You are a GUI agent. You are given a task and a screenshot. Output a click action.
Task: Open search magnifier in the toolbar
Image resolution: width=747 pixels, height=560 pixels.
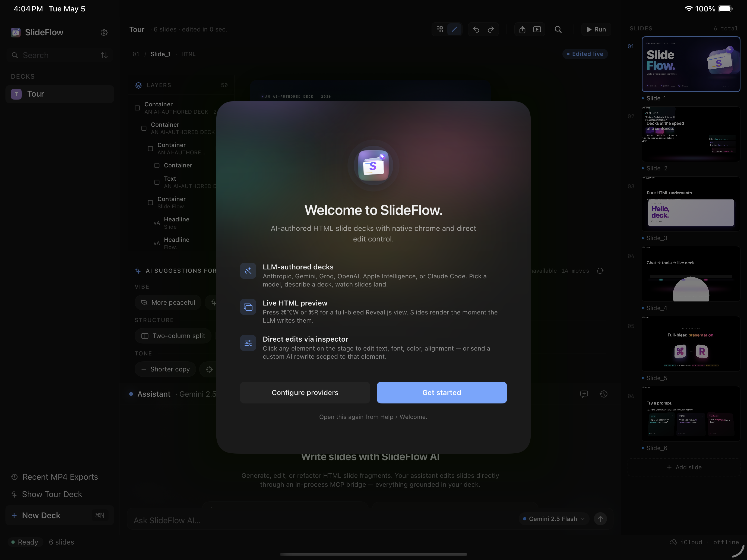(558, 29)
